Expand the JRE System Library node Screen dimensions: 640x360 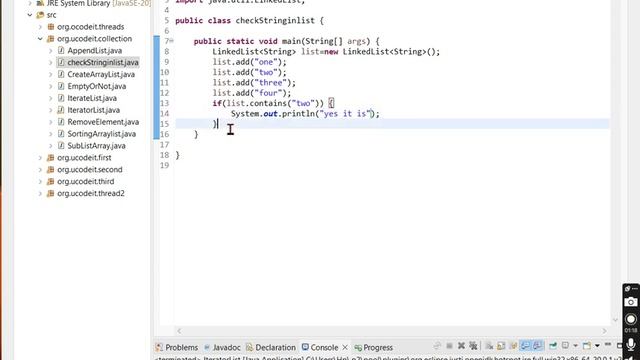pos(30,3)
